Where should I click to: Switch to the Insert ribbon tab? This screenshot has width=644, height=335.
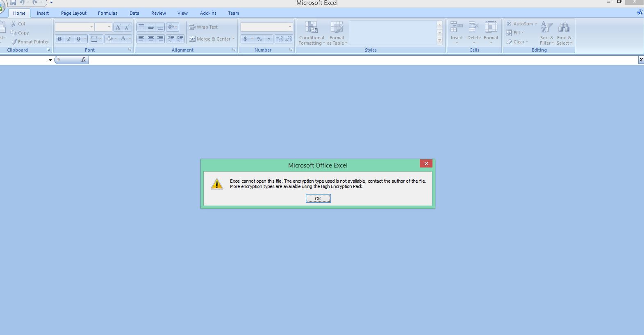43,13
